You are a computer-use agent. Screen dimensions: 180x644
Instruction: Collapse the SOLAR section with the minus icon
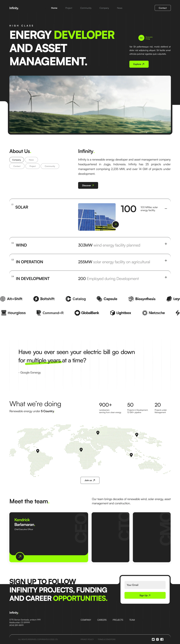coord(166,208)
